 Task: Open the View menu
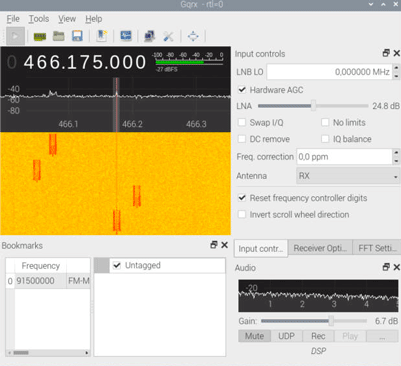[67, 19]
